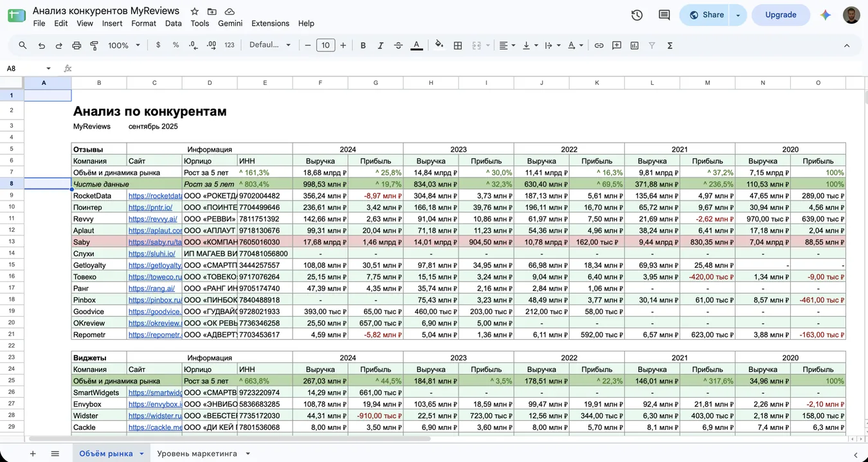Decrease font size with minus button
The width and height of the screenshot is (868, 462).
tap(308, 46)
